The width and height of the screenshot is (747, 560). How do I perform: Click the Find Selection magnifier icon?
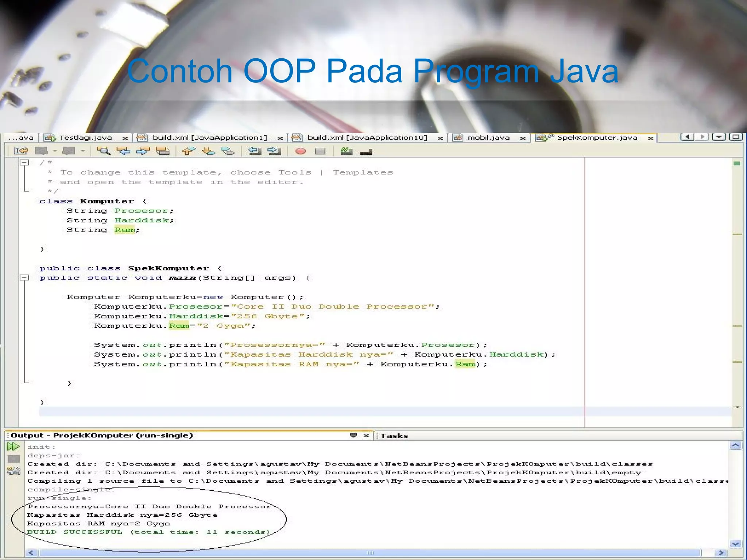104,151
